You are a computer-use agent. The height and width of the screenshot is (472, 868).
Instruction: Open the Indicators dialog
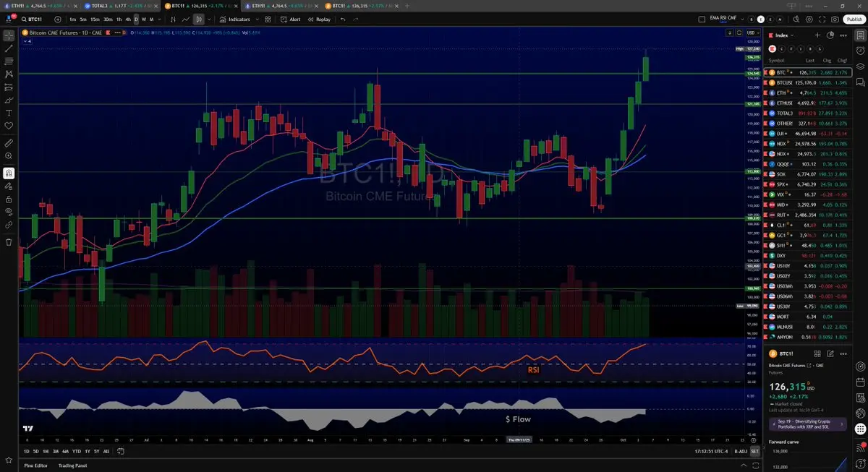point(234,20)
